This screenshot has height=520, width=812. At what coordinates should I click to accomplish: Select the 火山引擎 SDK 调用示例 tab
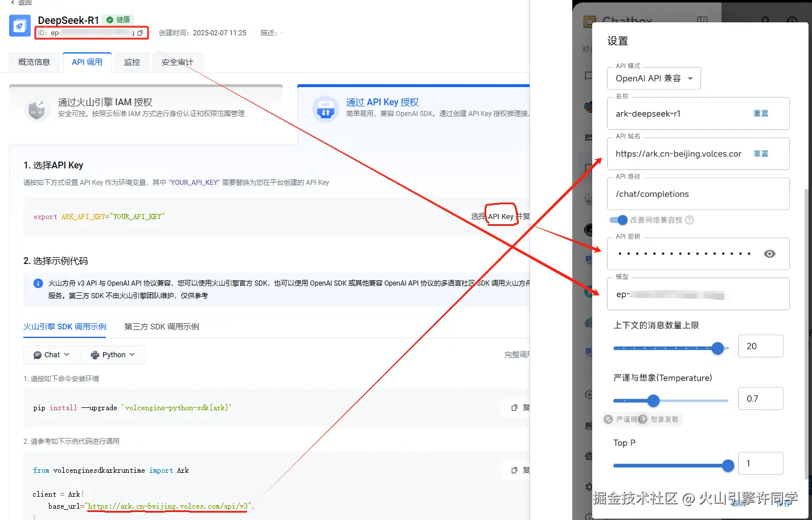pos(65,327)
